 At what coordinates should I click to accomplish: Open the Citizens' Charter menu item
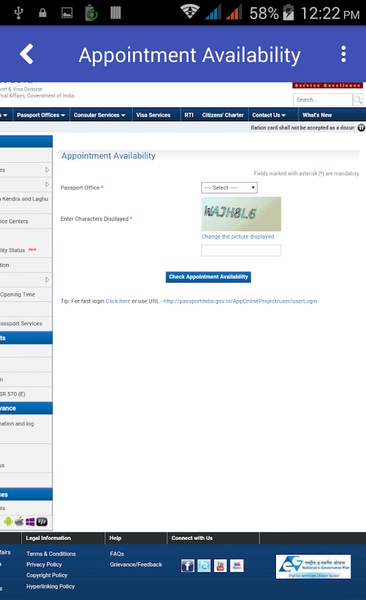click(x=223, y=115)
